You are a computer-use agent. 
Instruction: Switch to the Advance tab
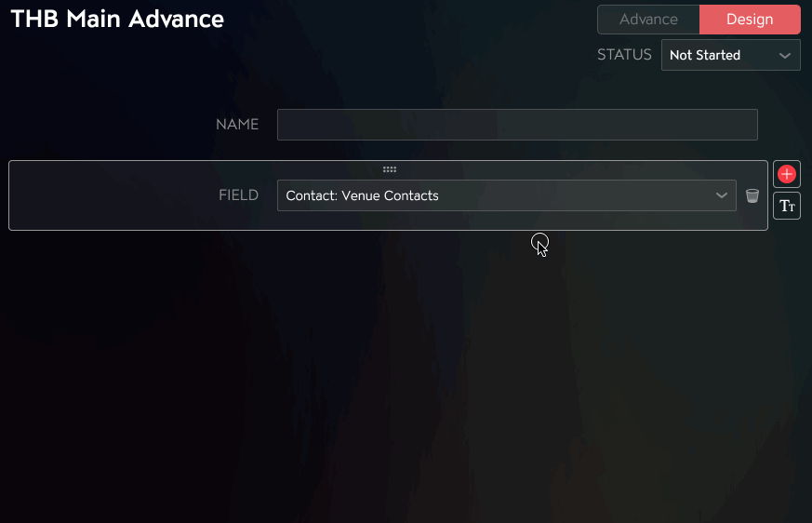[648, 20]
